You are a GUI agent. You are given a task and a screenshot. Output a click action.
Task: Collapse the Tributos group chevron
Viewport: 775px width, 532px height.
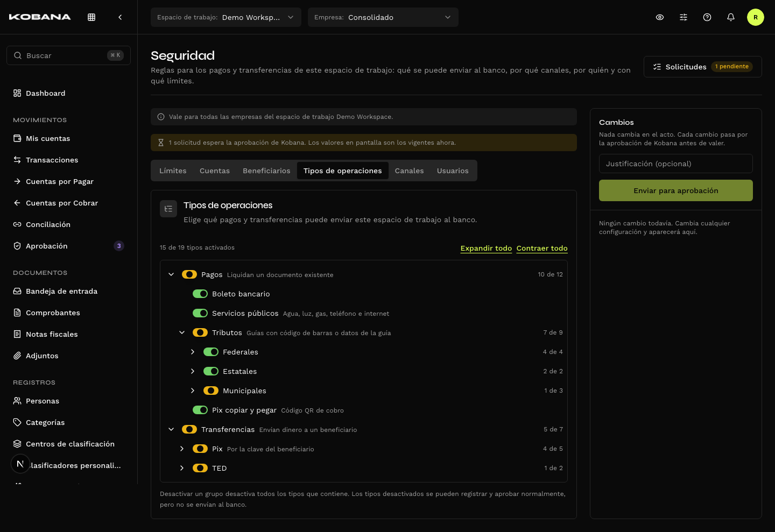[x=182, y=332]
